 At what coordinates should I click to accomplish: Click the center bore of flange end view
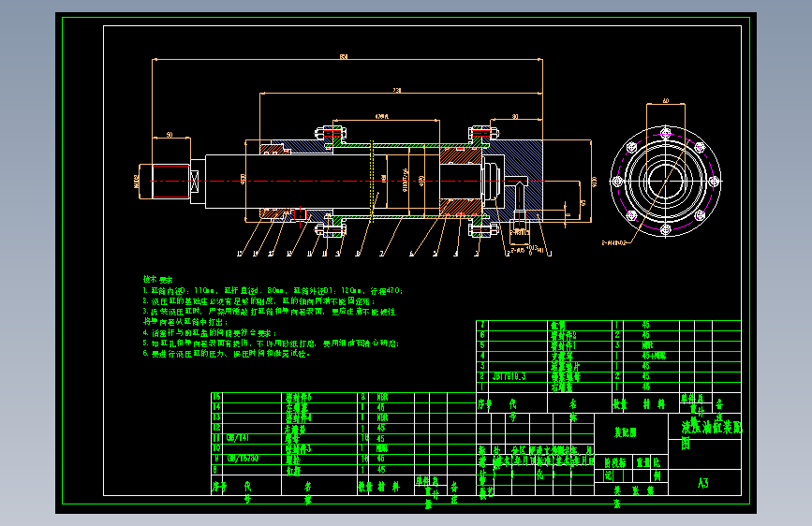(666, 182)
